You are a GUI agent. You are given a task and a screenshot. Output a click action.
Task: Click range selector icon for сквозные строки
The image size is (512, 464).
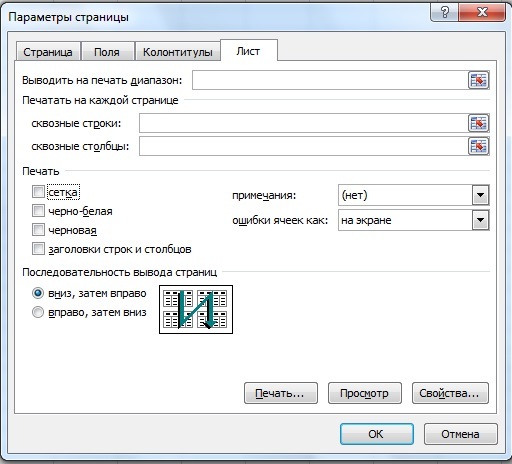click(479, 123)
